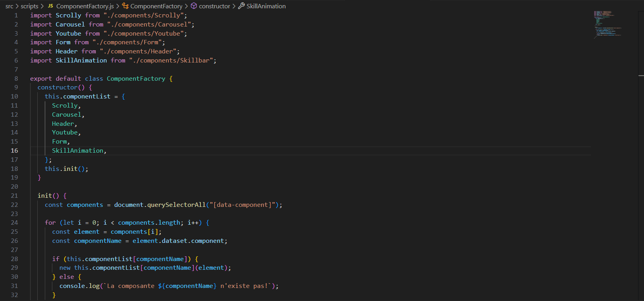Open the ComponentFactory class breadcrumb
Image resolution: width=644 pixels, height=301 pixels.
(156, 6)
